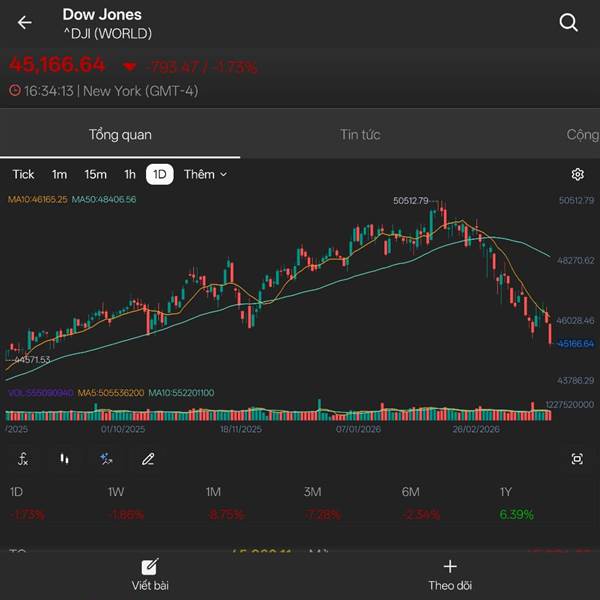Tap the 46028.46 price axis label
This screenshot has width=600, height=600.
(x=576, y=320)
